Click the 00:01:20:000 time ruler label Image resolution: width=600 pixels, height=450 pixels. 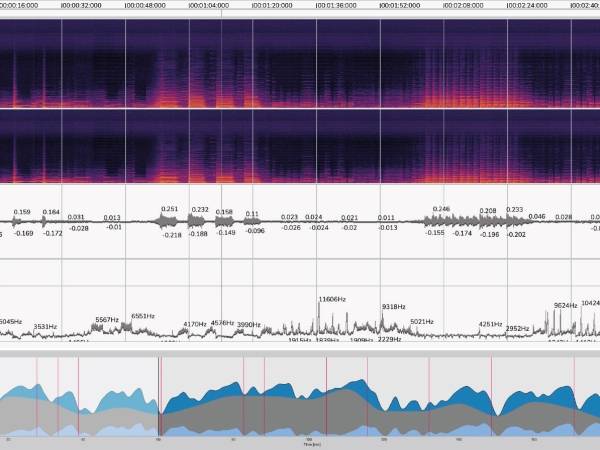(273, 5)
